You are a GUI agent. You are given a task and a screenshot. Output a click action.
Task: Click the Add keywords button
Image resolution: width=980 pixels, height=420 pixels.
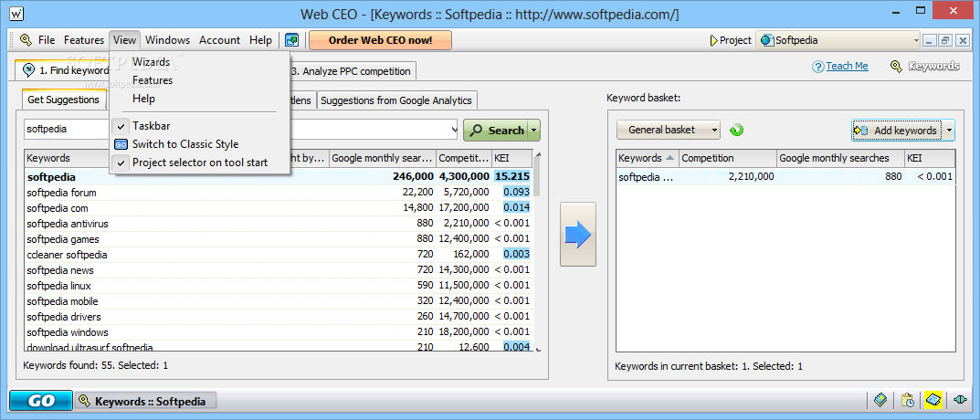click(x=897, y=131)
